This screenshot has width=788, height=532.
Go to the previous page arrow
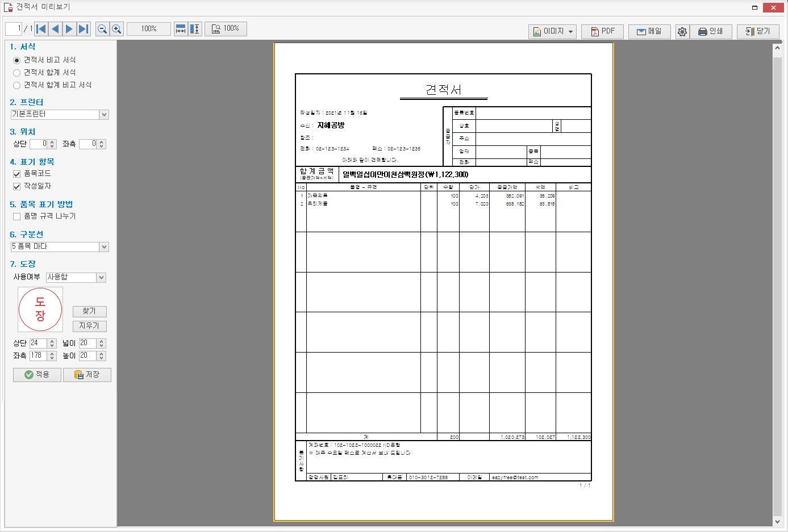point(55,29)
